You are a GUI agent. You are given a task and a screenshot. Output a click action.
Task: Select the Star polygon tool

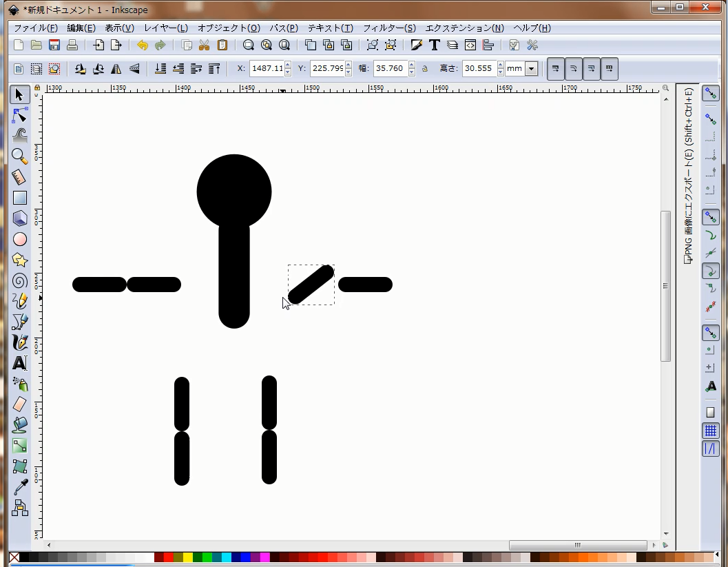click(x=20, y=260)
